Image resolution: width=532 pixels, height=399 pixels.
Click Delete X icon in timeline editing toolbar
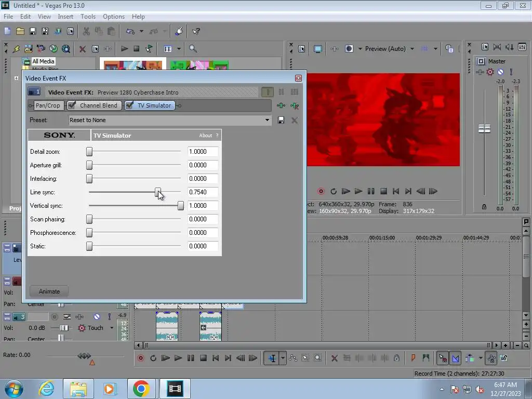click(x=334, y=358)
